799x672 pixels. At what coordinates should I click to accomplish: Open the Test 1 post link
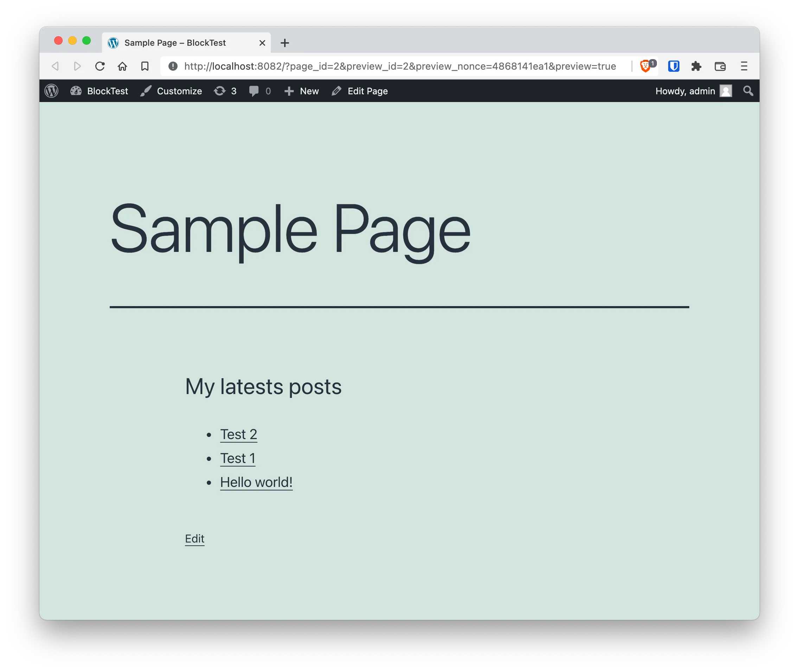pos(238,459)
